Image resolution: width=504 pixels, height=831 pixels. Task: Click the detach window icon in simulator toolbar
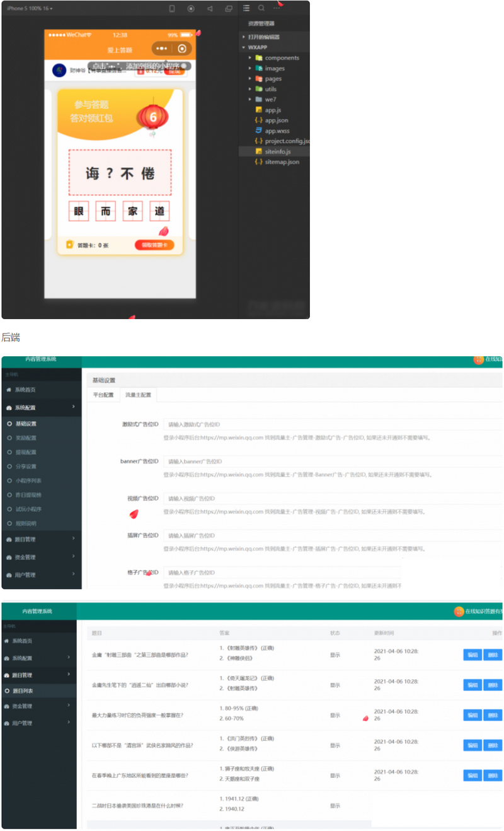tap(229, 8)
